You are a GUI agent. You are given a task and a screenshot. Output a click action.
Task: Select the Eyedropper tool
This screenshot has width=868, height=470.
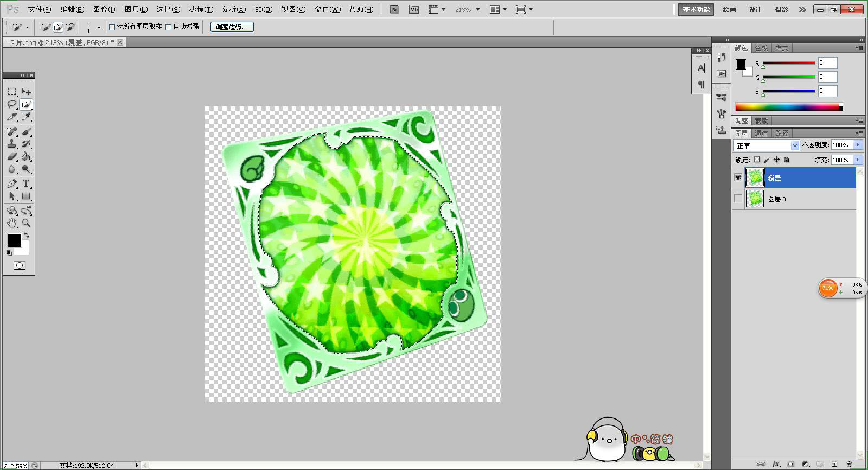coord(26,117)
